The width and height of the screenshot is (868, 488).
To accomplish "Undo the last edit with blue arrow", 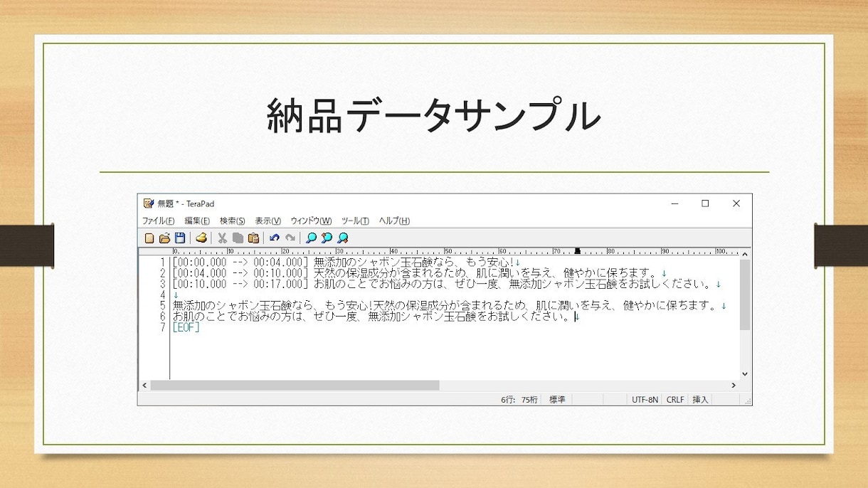I will [274, 238].
